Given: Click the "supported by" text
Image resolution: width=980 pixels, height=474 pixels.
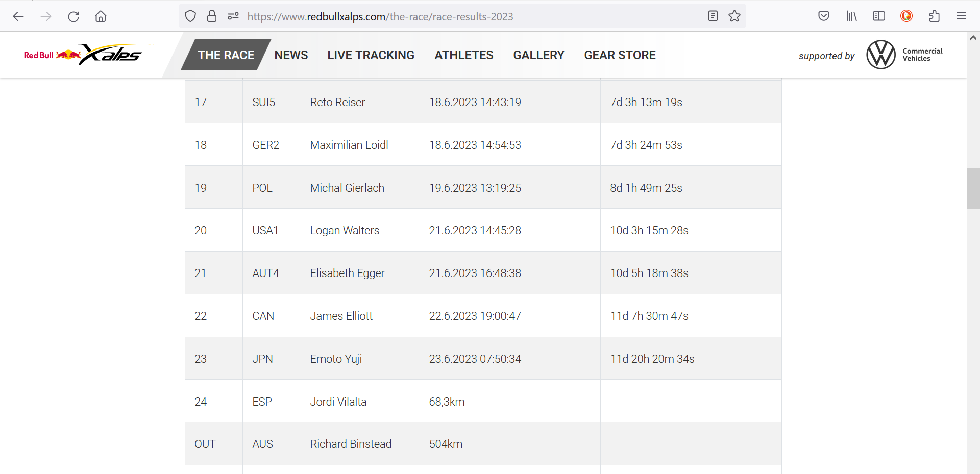Looking at the screenshot, I should tap(826, 56).
